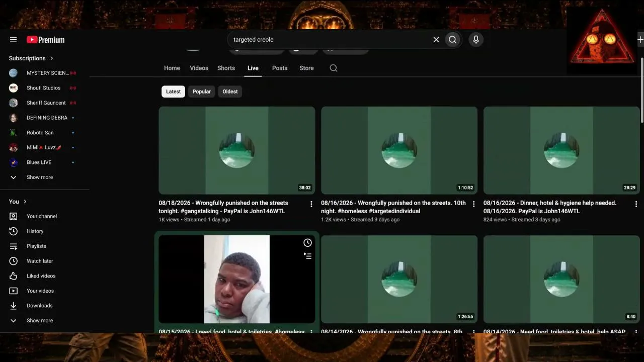This screenshot has width=644, height=362.
Task: Open MiMi Luvz channel avatar
Action: 14,147
